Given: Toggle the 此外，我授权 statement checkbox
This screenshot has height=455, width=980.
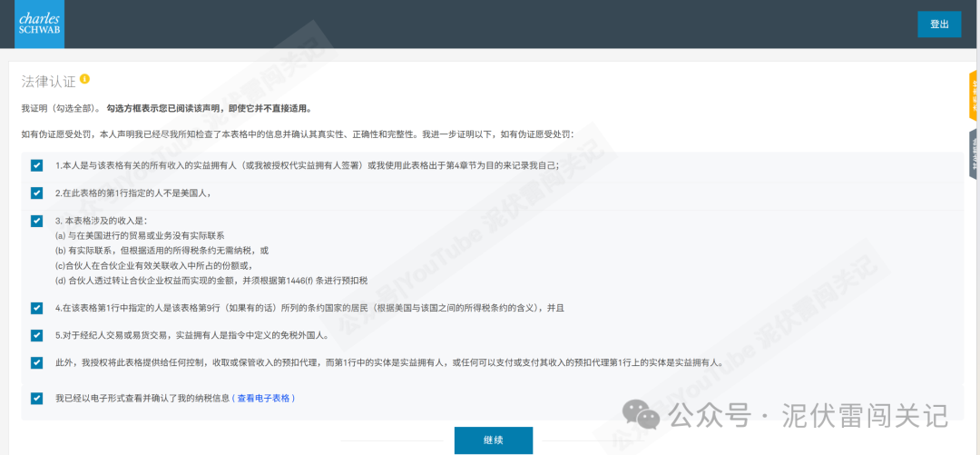Looking at the screenshot, I should click(37, 362).
